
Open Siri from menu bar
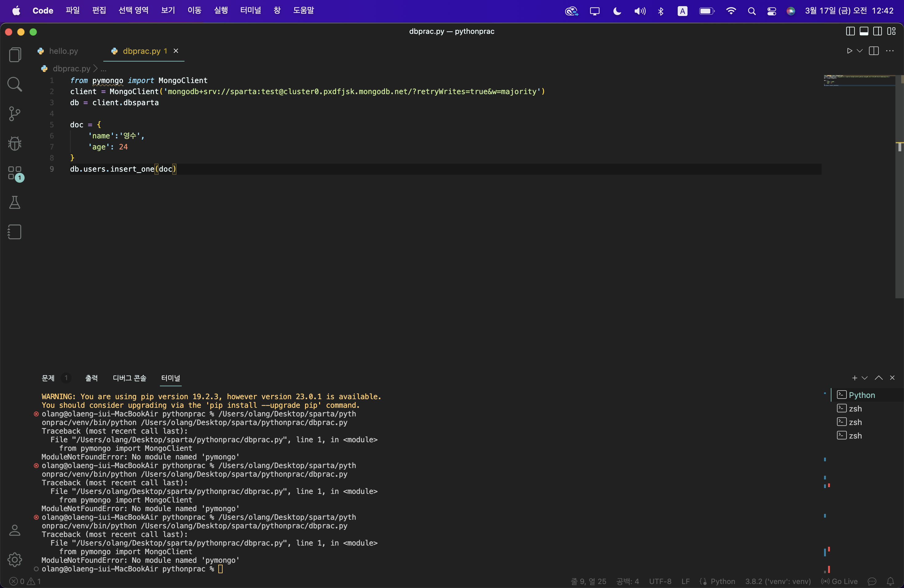[791, 11]
